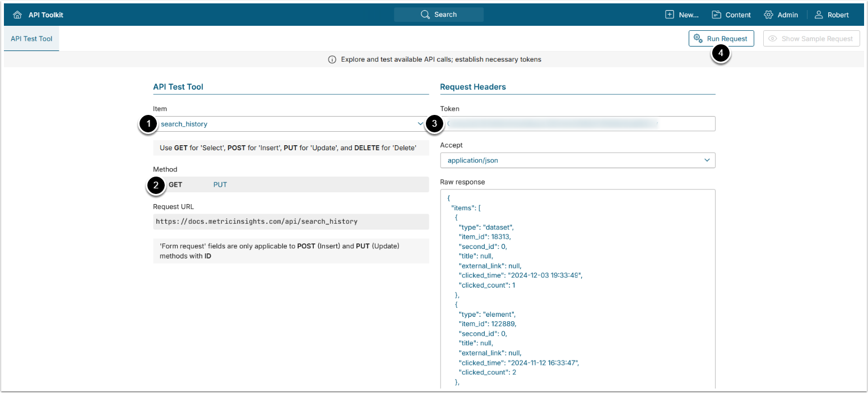Click the Admin gear icon
The width and height of the screenshot is (868, 393).
[769, 15]
